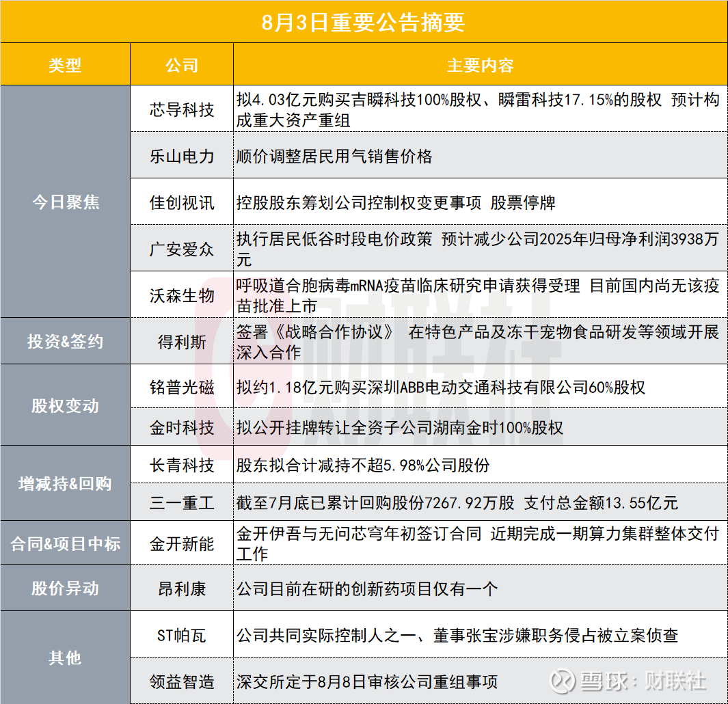Select company cell 昂利康
The image size is (728, 704).
pos(182,588)
